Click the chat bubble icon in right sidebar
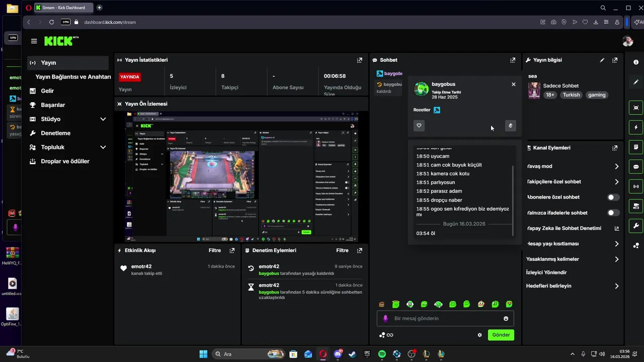The height and width of the screenshot is (362, 644). point(636,166)
